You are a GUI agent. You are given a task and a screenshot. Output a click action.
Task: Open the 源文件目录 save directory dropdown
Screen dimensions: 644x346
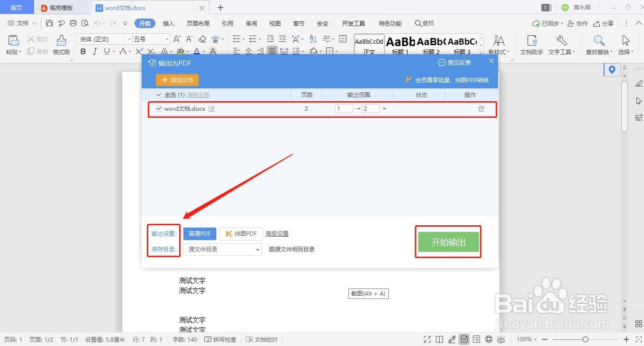click(x=222, y=250)
